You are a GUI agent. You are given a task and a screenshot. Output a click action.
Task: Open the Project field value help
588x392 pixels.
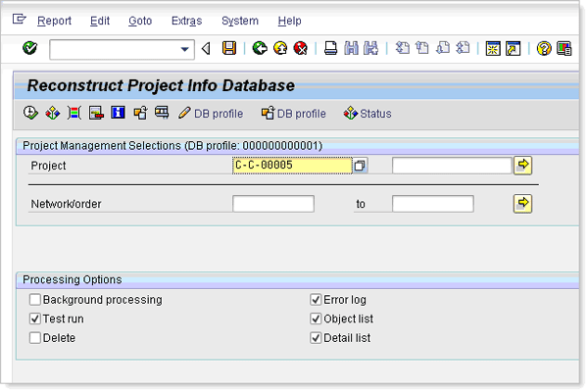(x=360, y=167)
